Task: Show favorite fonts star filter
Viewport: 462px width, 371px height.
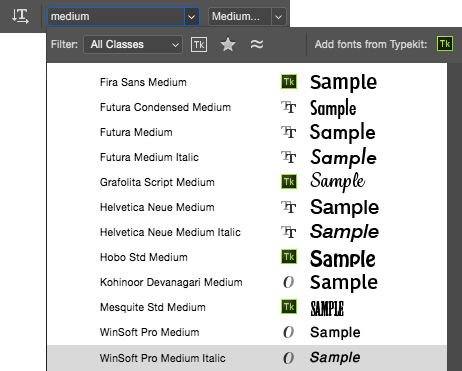Action: [x=228, y=44]
